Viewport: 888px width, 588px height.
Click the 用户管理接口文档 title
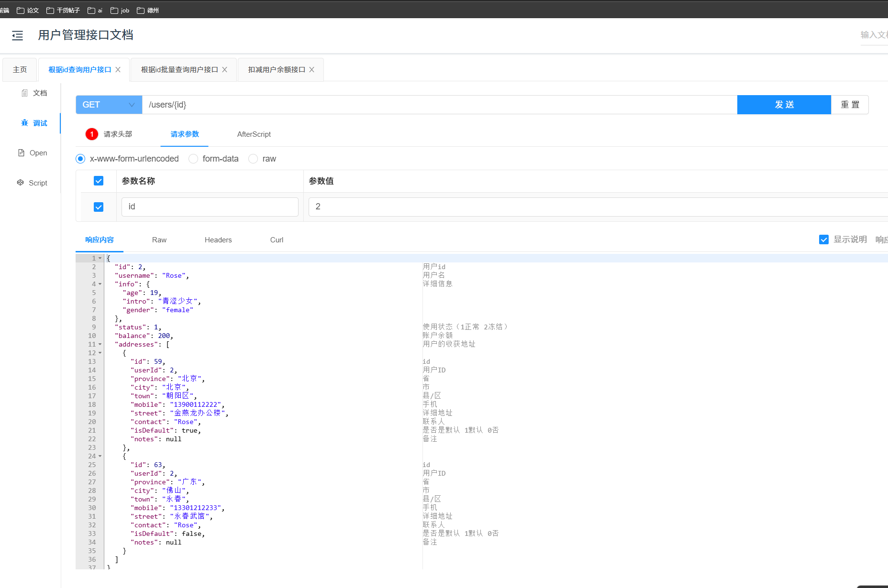[86, 35]
